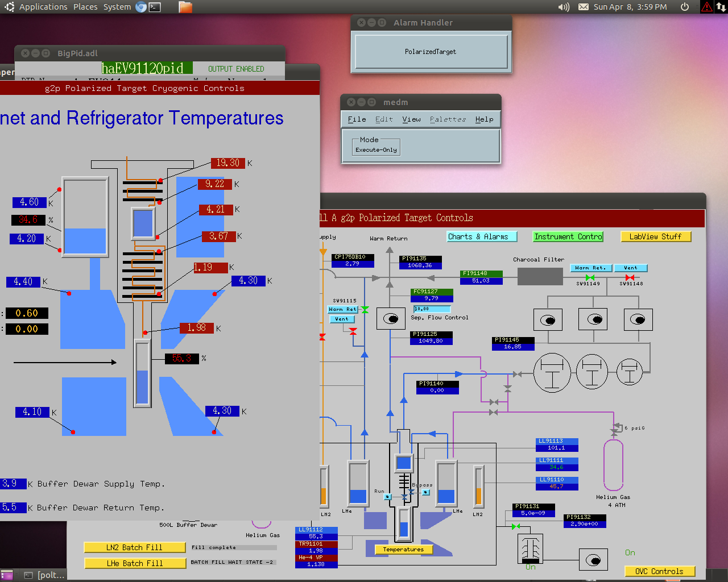Click the gray Charcoal Filter block
Screen dimensions: 728x582
(x=540, y=277)
